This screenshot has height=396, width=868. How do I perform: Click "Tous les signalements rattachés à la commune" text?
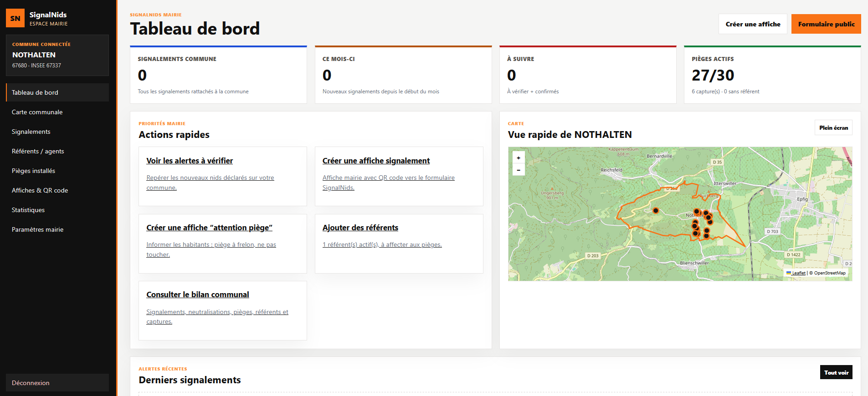[x=193, y=91]
